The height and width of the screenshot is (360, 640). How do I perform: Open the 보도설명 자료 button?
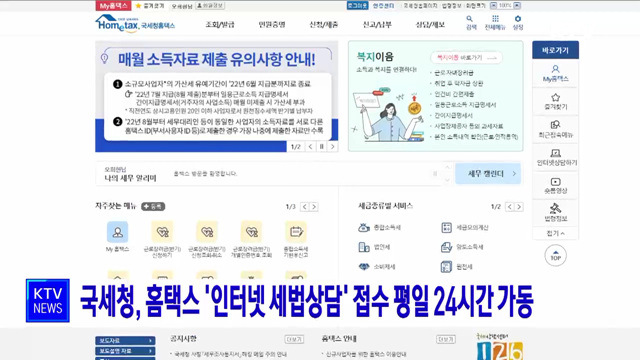coord(125,351)
